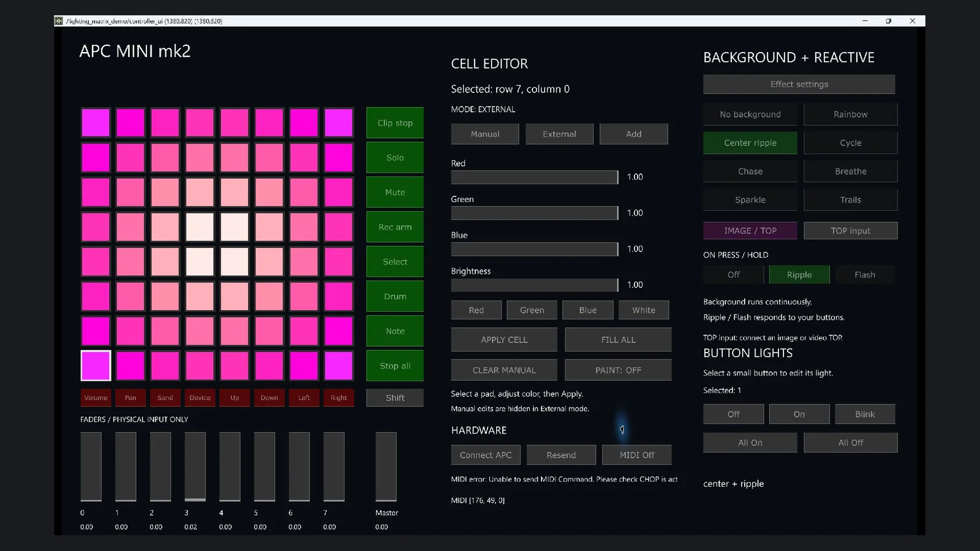Select the selected white-outlined bottom-left pad
The height and width of the screenshot is (551, 980).
click(x=96, y=365)
